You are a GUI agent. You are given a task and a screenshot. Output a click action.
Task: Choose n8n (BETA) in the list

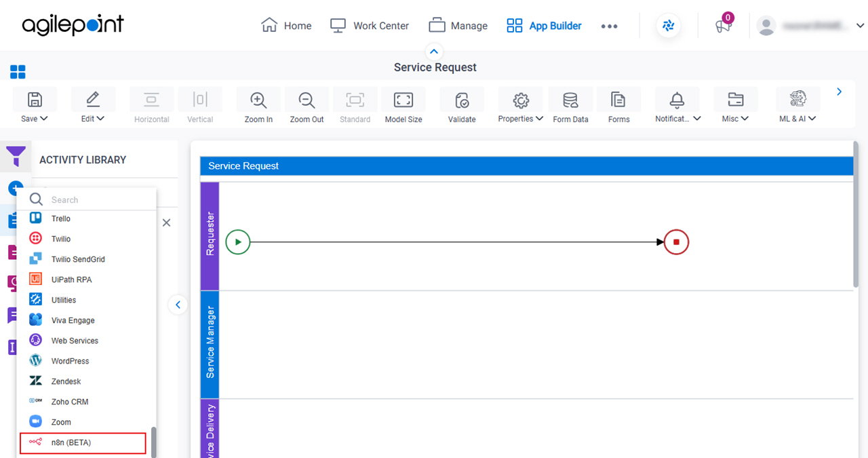pyautogui.click(x=83, y=442)
